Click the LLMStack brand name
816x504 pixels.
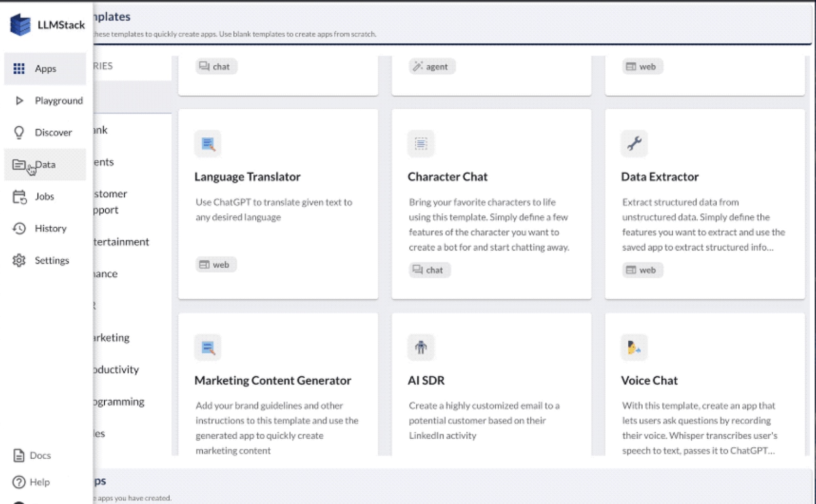(x=61, y=25)
